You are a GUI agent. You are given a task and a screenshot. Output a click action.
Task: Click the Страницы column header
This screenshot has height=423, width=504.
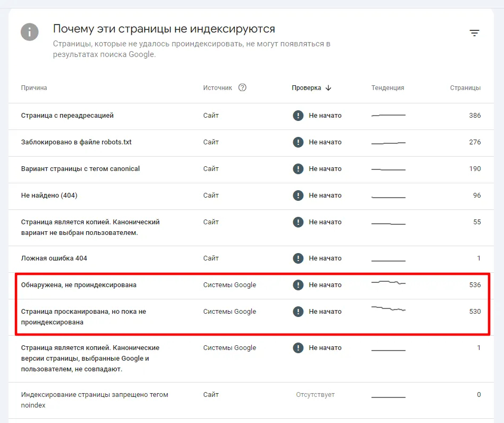(465, 88)
